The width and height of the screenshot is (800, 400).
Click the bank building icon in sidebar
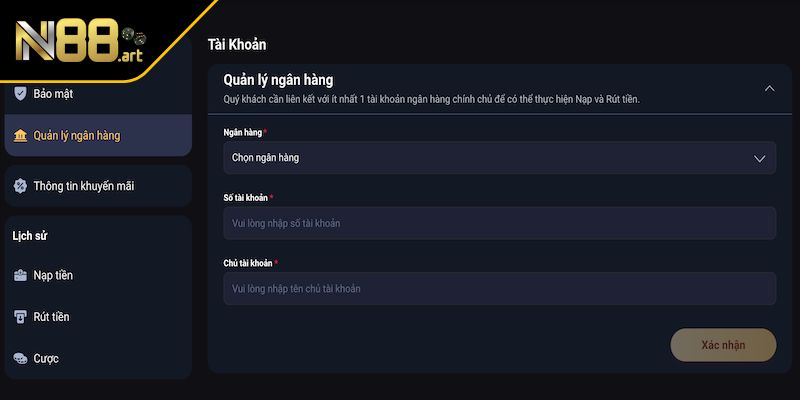[x=20, y=136]
